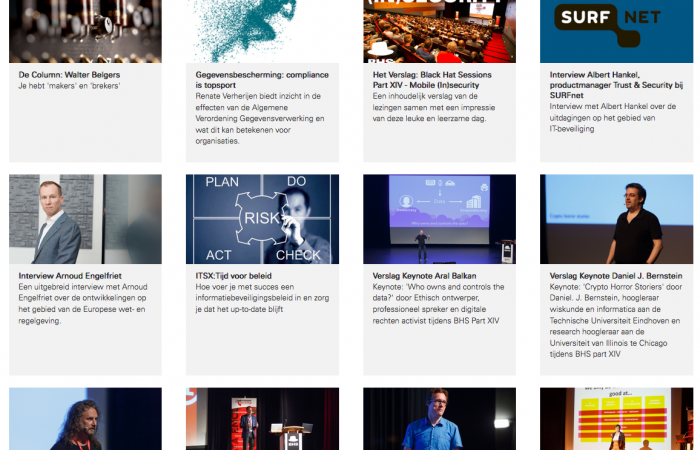Click description starting 'Renate Verherijen biedt inzicht'
Image resolution: width=700 pixels, height=450 pixels.
(260, 118)
